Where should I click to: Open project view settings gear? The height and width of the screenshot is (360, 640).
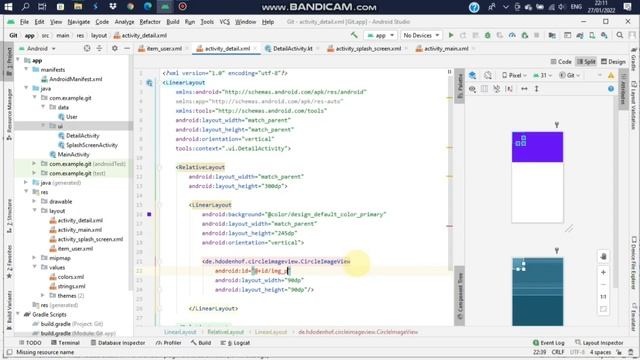point(115,48)
